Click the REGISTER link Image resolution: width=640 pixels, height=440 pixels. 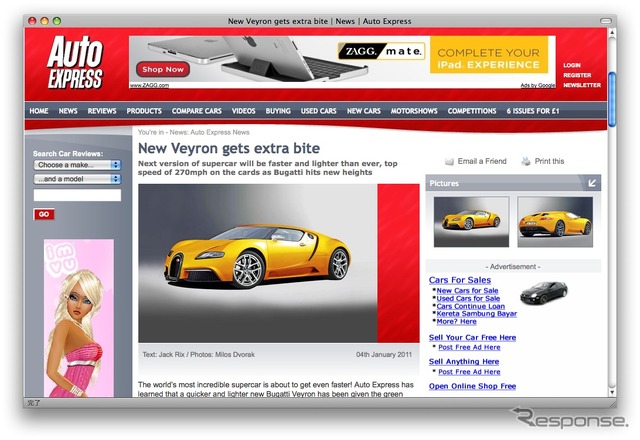point(577,75)
